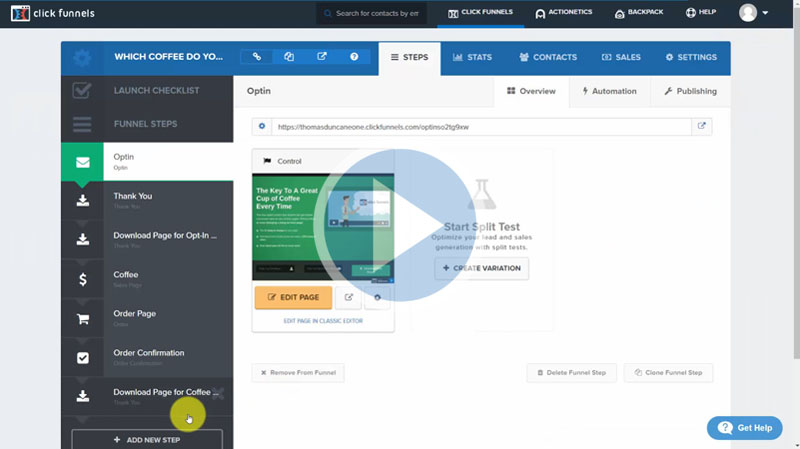Click the link icon in funnel header

tap(257, 58)
